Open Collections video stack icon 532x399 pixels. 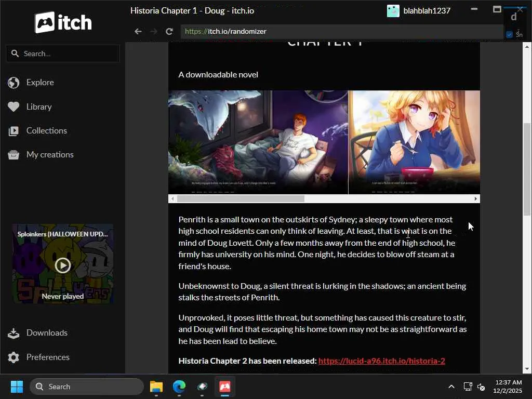[14, 131]
